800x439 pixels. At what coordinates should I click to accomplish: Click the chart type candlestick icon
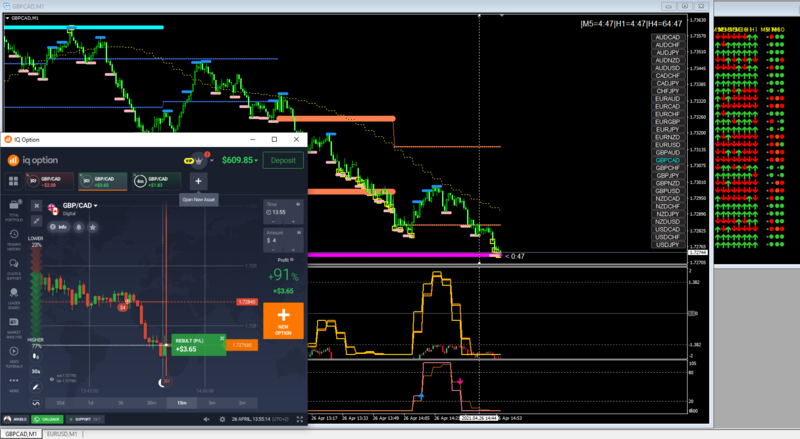click(x=36, y=356)
